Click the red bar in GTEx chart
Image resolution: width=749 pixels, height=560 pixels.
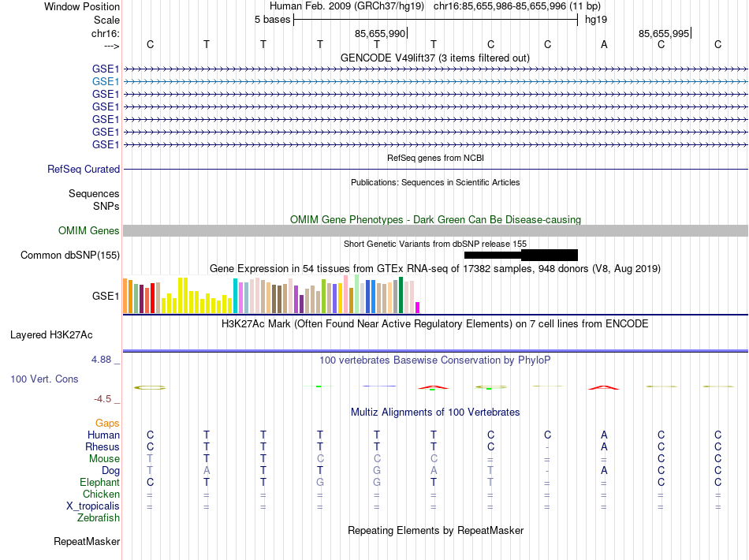[x=152, y=298]
